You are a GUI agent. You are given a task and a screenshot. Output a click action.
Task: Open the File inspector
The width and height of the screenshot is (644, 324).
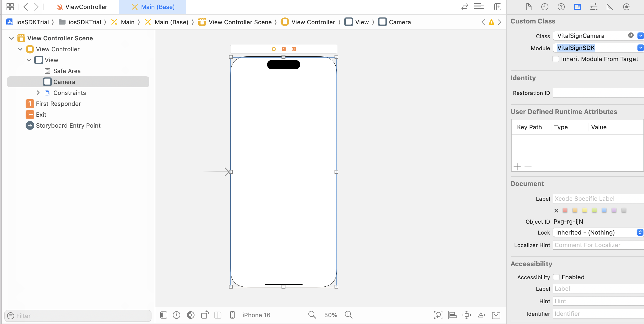pos(529,7)
